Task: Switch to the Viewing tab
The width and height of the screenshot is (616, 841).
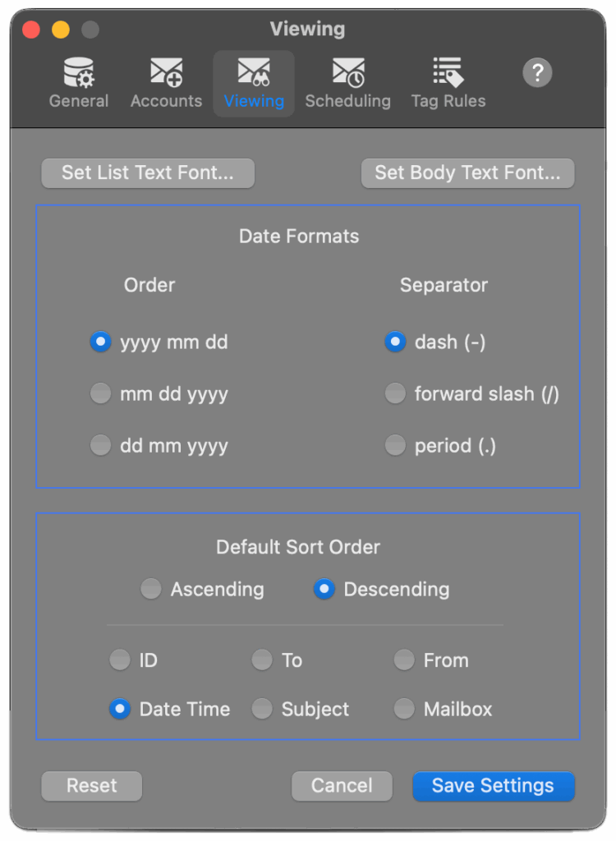Action: pyautogui.click(x=253, y=81)
